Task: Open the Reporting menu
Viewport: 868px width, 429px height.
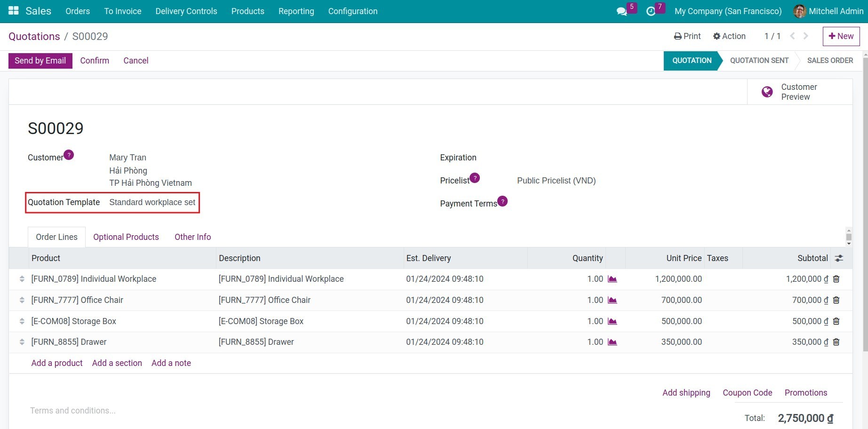Action: pos(296,11)
